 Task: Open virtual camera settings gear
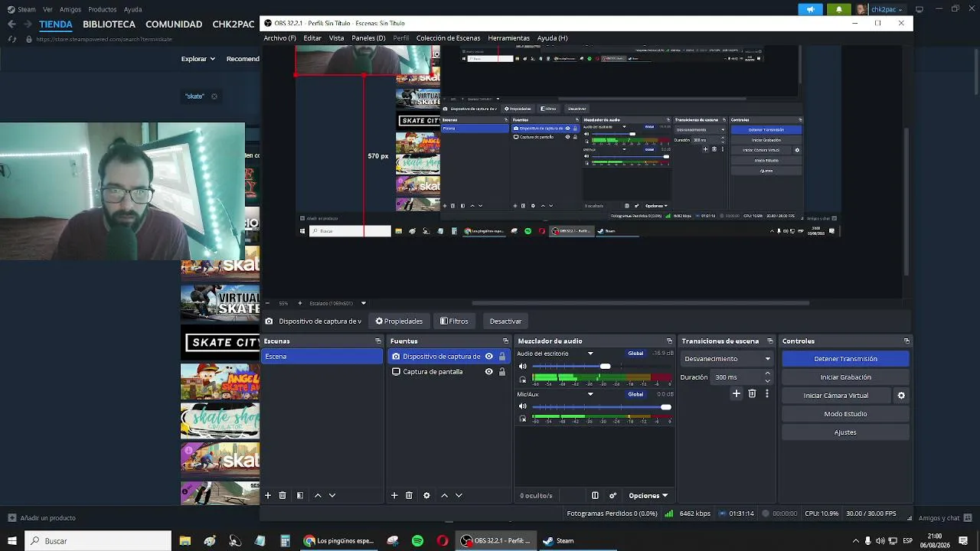pyautogui.click(x=901, y=396)
